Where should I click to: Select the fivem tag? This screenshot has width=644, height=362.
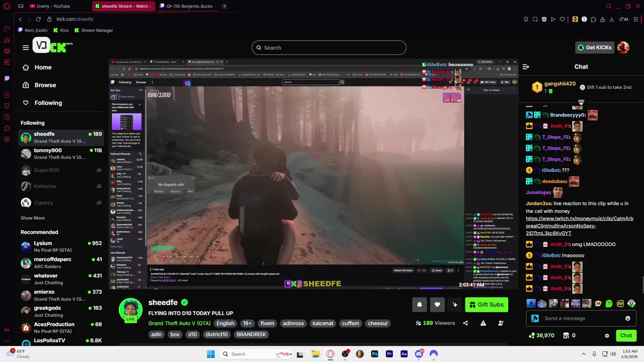[267, 323]
